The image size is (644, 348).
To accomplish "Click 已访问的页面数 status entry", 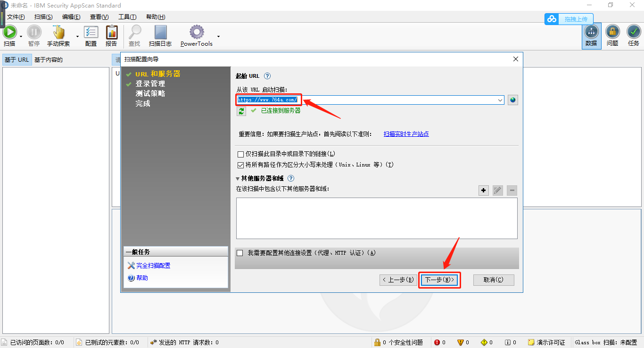I will pos(33,342).
